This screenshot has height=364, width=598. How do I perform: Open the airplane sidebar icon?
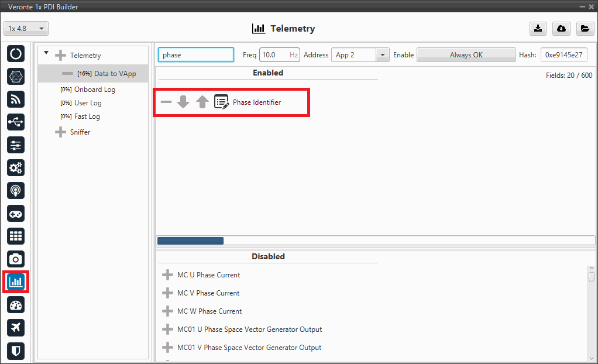16,328
